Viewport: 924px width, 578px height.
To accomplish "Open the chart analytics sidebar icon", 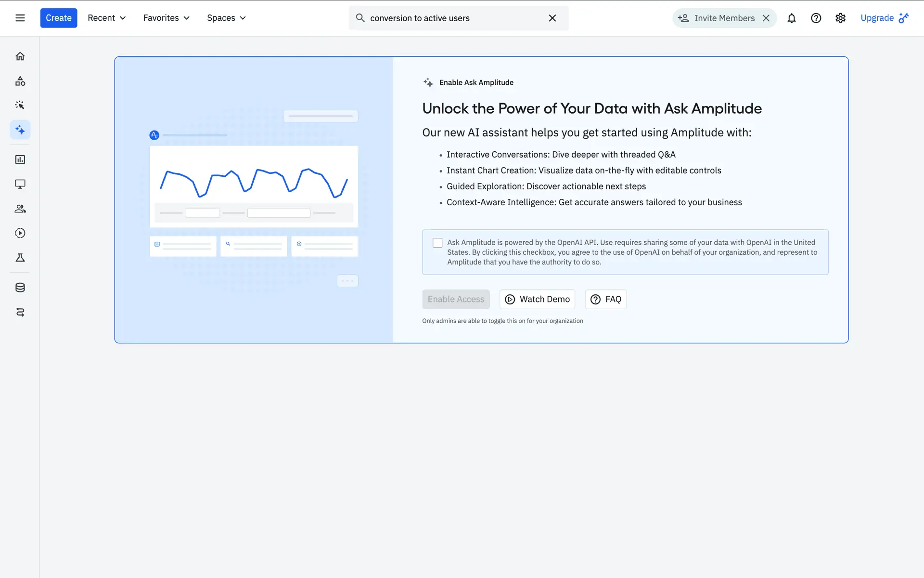I will point(20,159).
